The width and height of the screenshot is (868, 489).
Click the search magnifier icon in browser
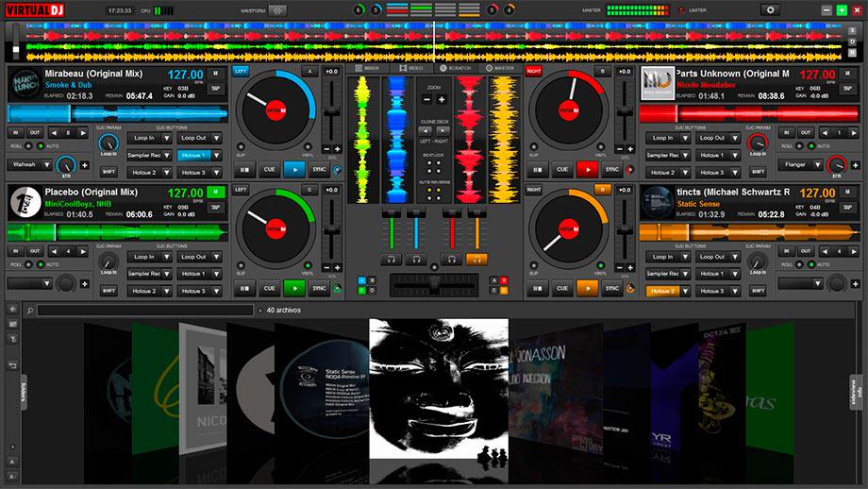tap(30, 311)
